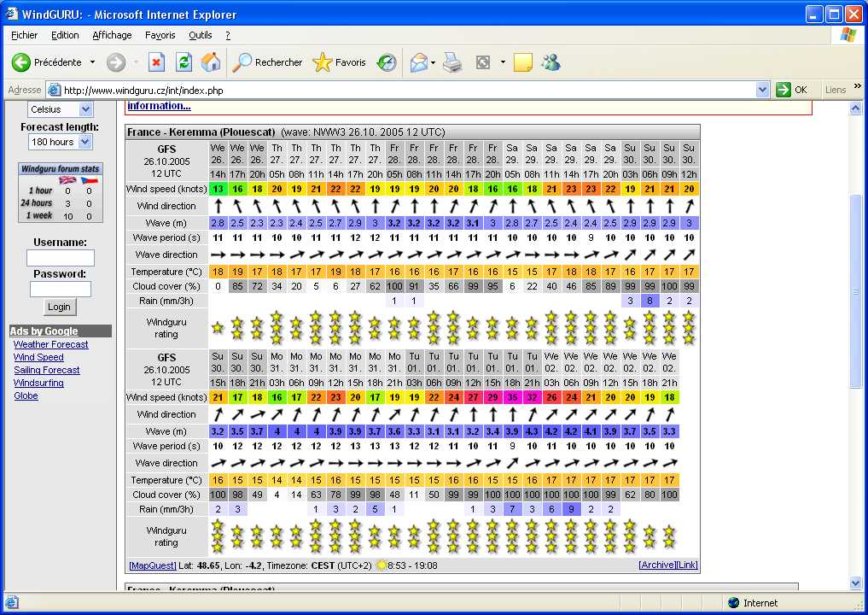The width and height of the screenshot is (868, 615).
Task: Open the Archive link
Action: 657,565
